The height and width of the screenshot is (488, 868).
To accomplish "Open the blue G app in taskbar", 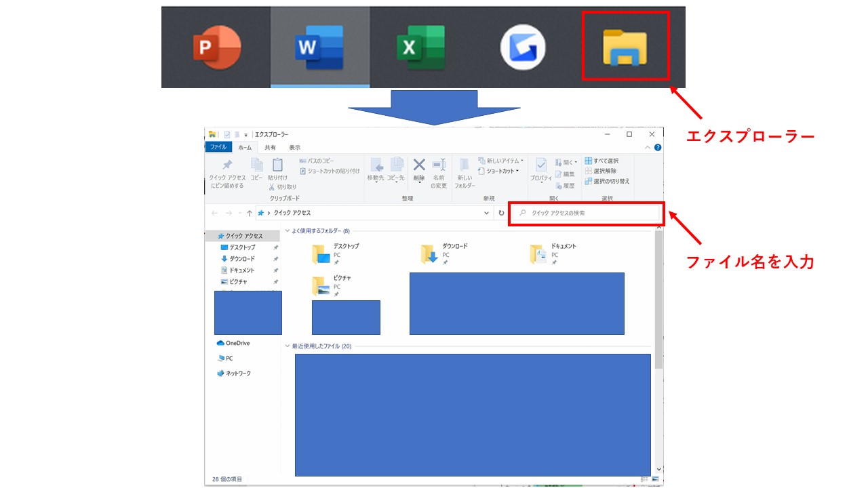I will (523, 47).
